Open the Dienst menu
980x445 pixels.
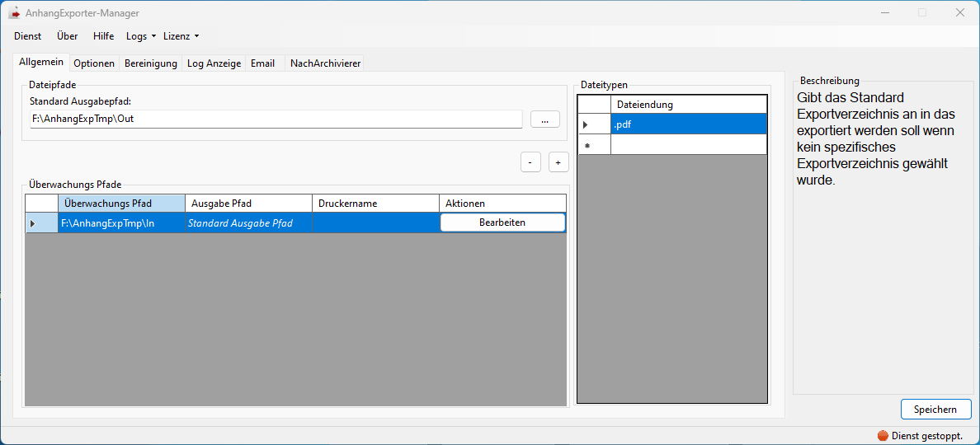point(27,36)
